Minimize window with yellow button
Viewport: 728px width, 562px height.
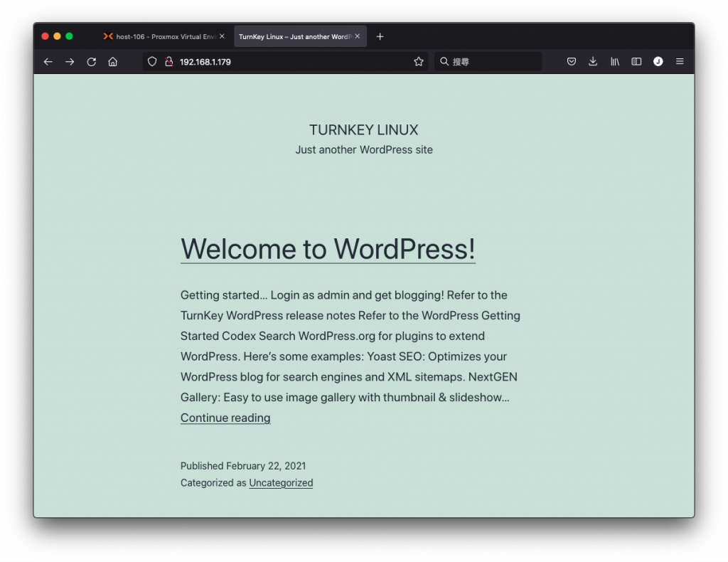click(x=57, y=36)
